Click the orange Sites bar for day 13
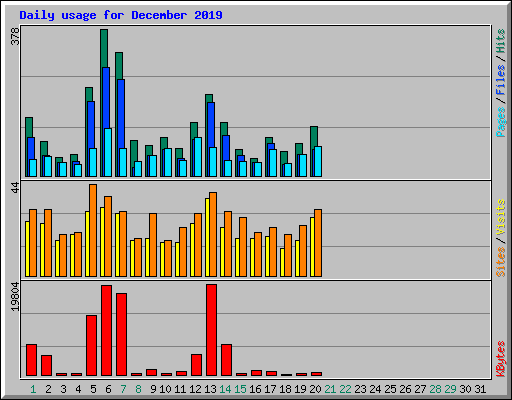 (x=213, y=234)
